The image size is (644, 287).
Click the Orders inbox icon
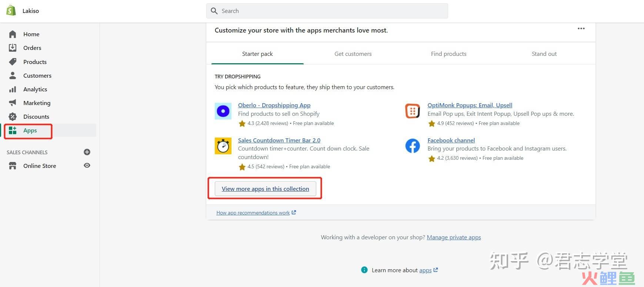pyautogui.click(x=13, y=48)
